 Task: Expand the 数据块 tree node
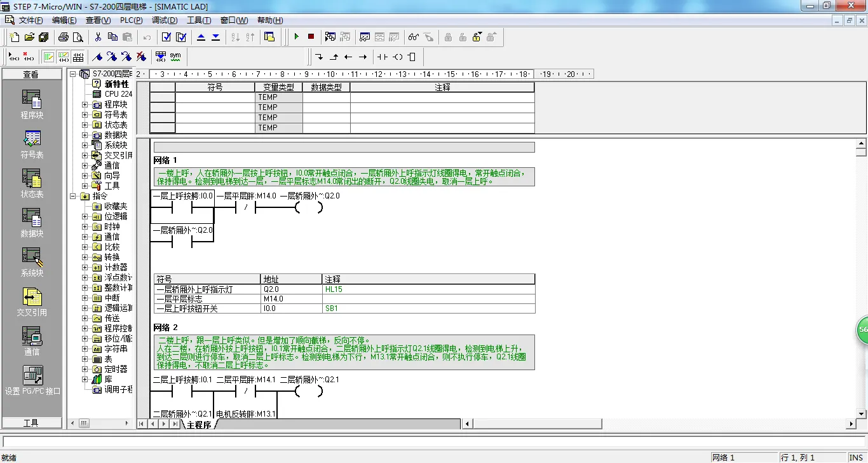[85, 135]
